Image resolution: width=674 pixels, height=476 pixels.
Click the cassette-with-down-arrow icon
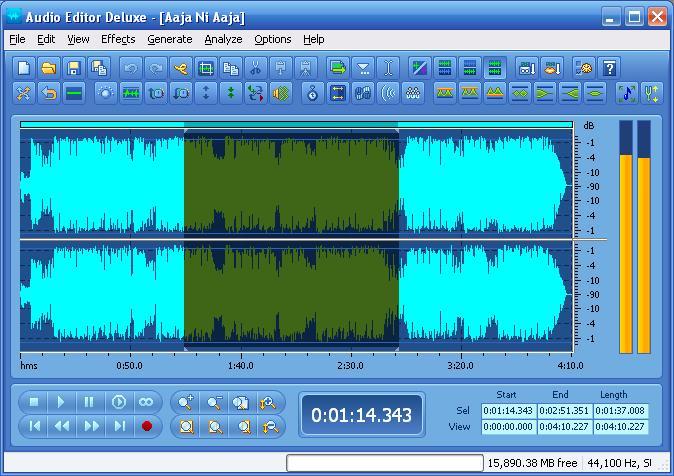(x=527, y=68)
